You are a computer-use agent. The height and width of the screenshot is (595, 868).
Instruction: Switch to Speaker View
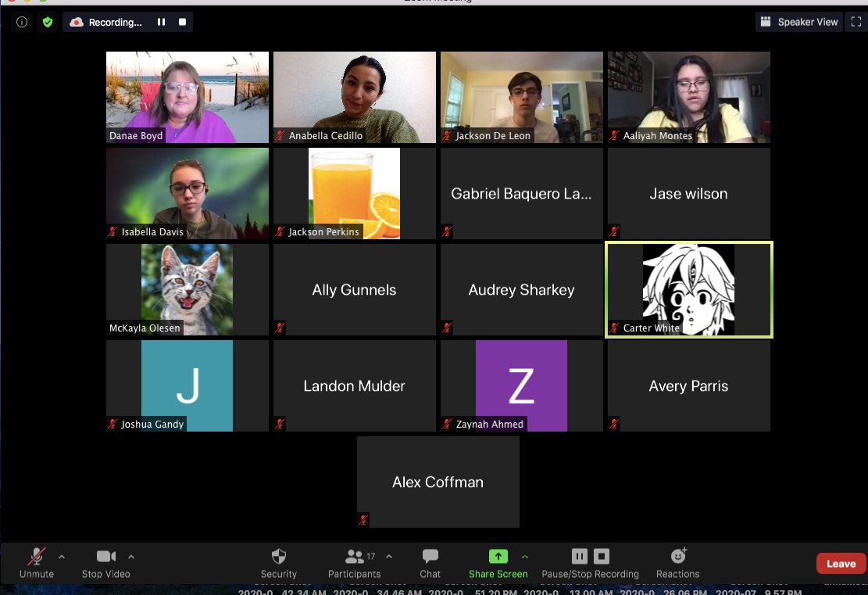tap(798, 22)
